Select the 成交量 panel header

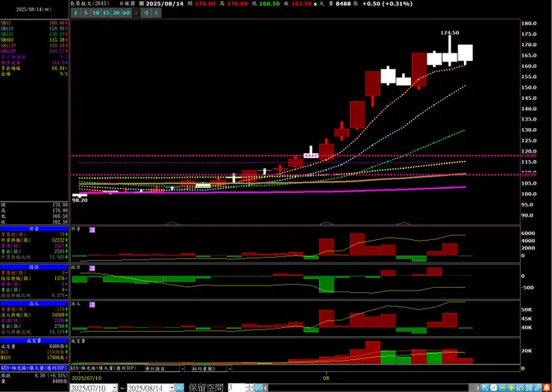point(34,341)
